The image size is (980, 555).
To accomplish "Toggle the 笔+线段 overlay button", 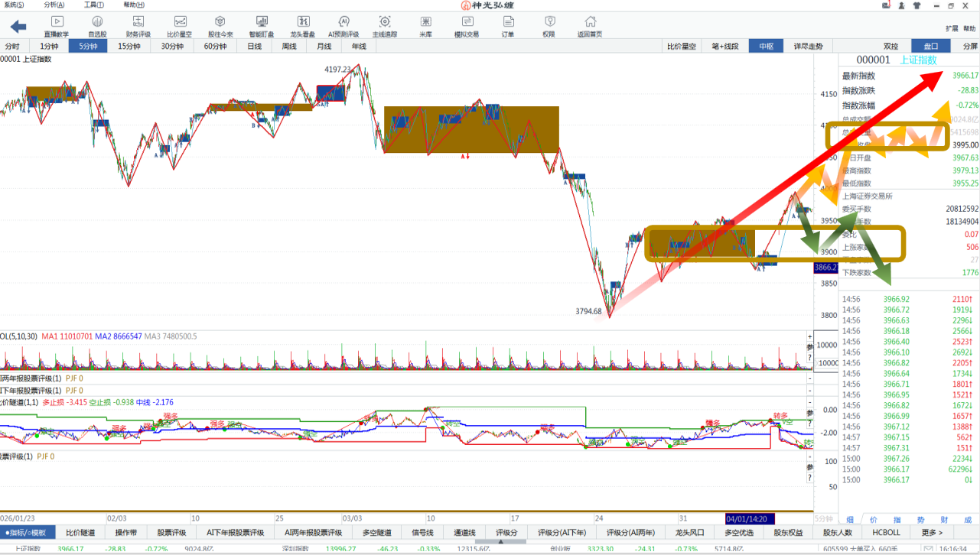I will pos(724,46).
